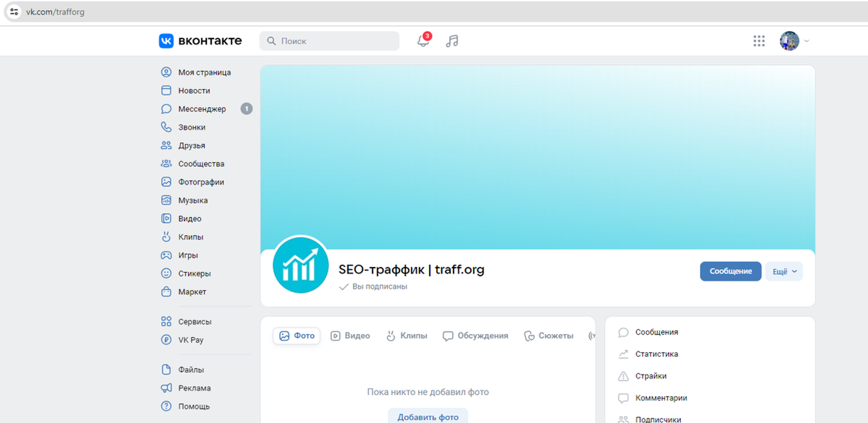
Task: Click the Стикеры smiley icon
Action: pos(166,273)
